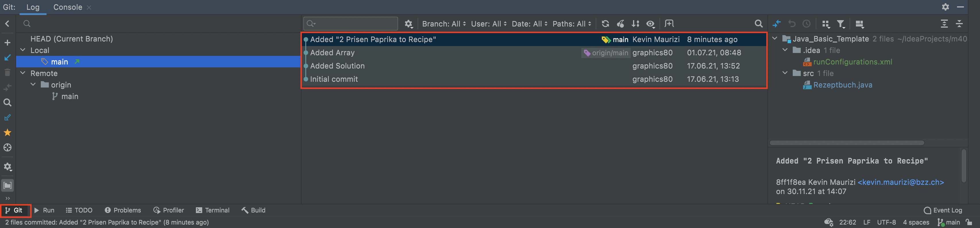
Task: Switch to the Console tab
Action: [67, 7]
